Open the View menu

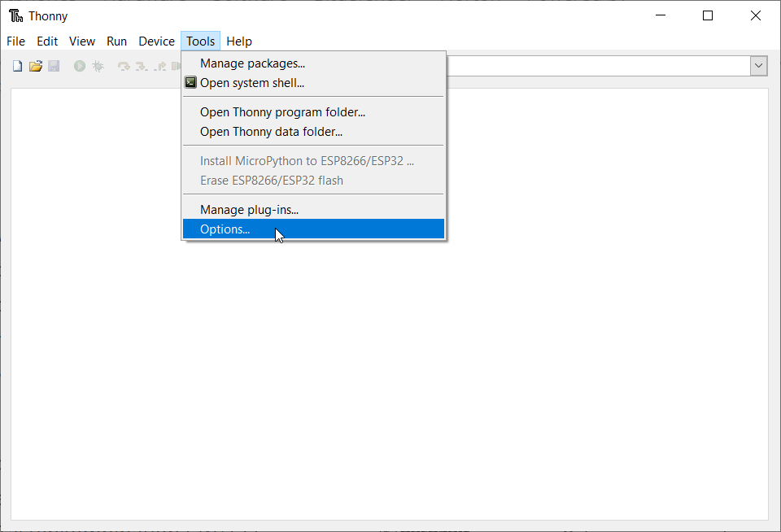tap(82, 41)
